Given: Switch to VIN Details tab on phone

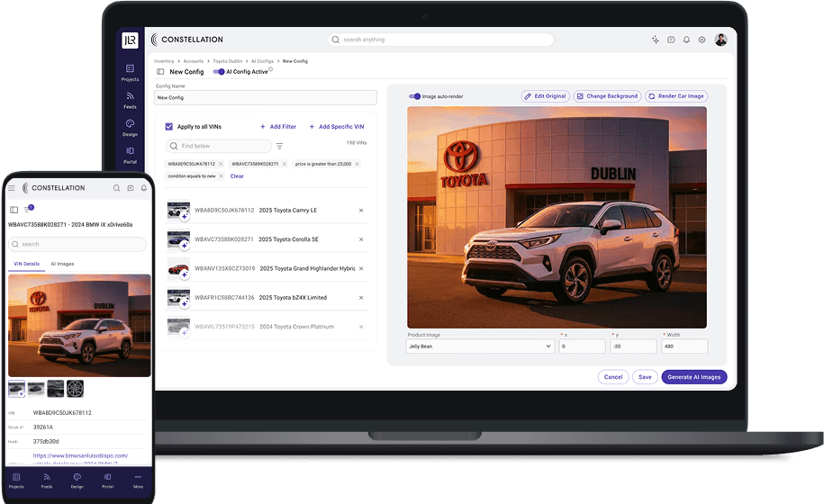Looking at the screenshot, I should point(26,264).
